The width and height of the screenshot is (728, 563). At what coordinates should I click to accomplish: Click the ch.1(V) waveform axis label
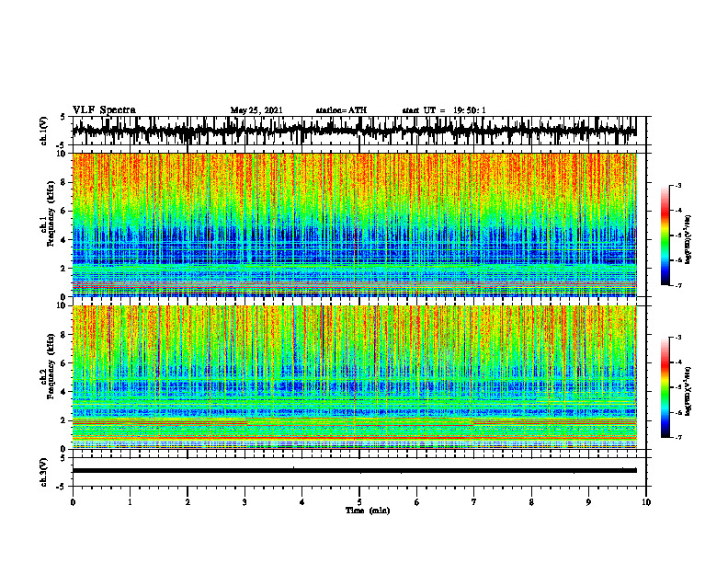click(44, 131)
